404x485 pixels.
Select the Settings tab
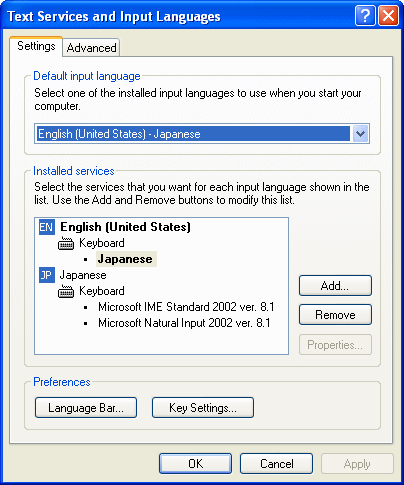36,46
